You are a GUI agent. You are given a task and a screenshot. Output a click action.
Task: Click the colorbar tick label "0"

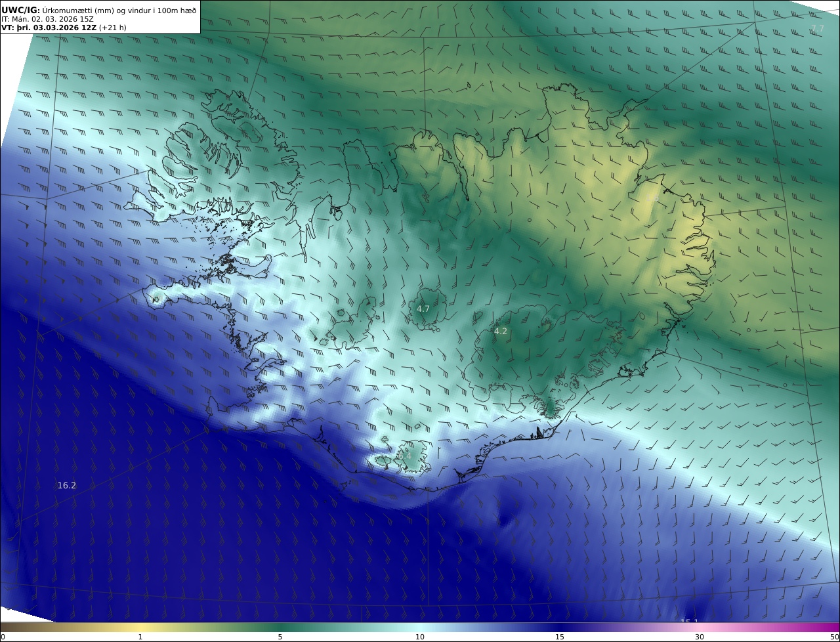pyautogui.click(x=3, y=637)
